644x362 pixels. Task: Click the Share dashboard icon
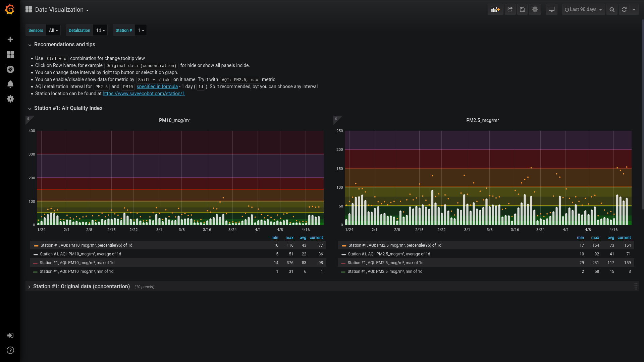[x=510, y=10]
